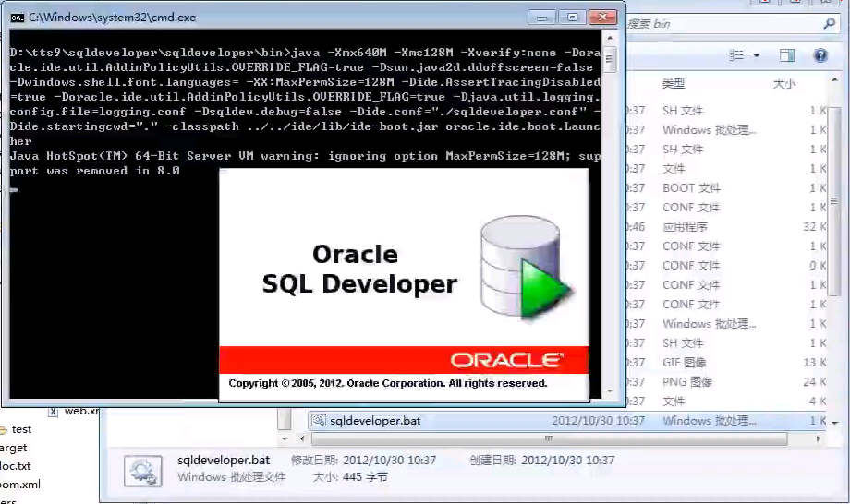The width and height of the screenshot is (850, 504).
Task: Click the 13 K size cell
Action: point(814,362)
